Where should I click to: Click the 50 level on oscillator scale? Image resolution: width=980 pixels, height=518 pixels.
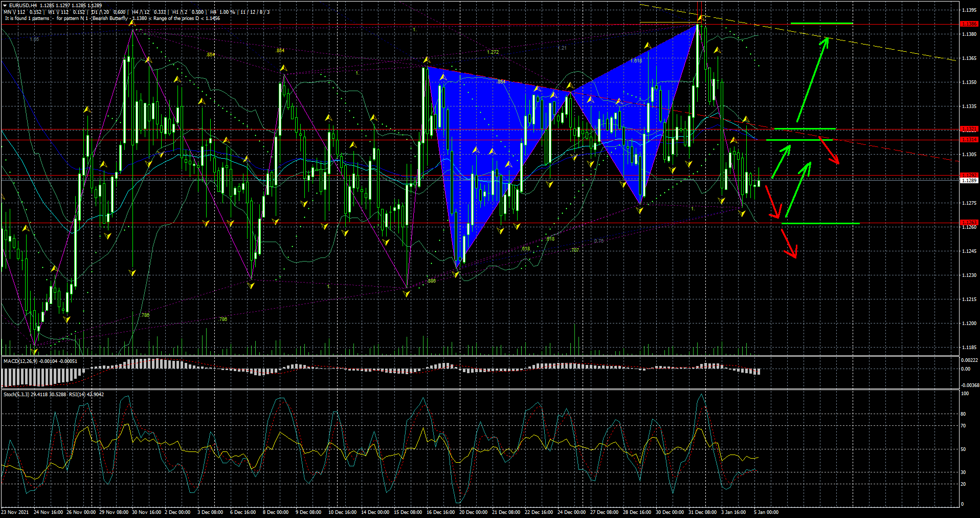pyautogui.click(x=963, y=449)
